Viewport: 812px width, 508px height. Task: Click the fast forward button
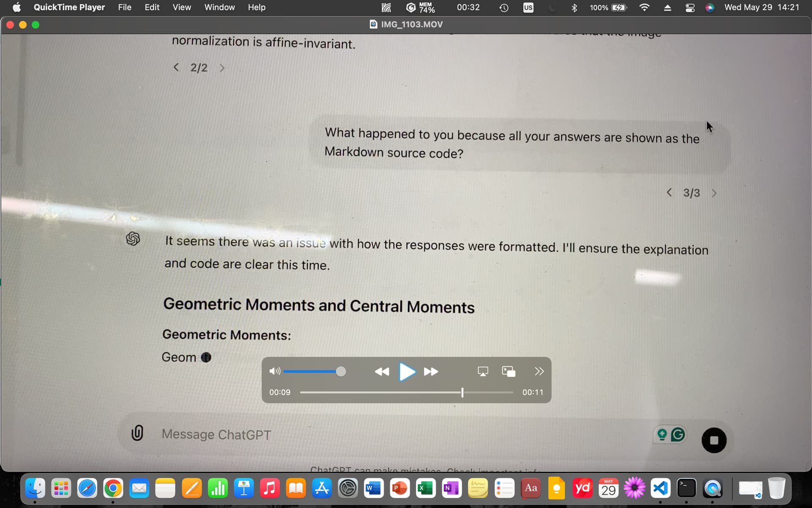tap(431, 372)
